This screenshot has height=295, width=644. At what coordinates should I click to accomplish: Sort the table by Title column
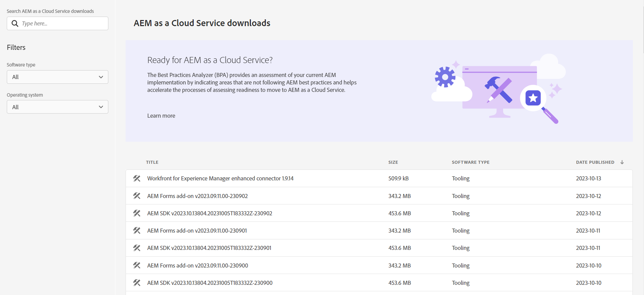pos(152,162)
